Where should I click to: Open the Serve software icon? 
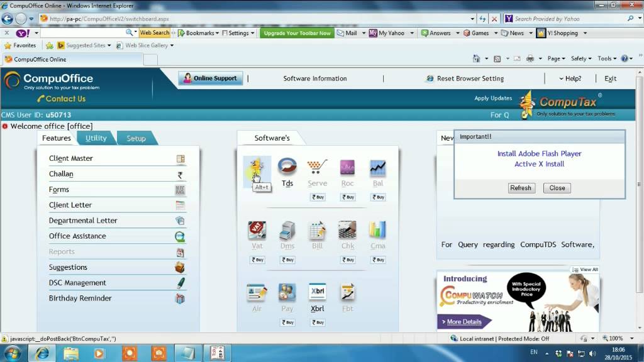(x=317, y=167)
